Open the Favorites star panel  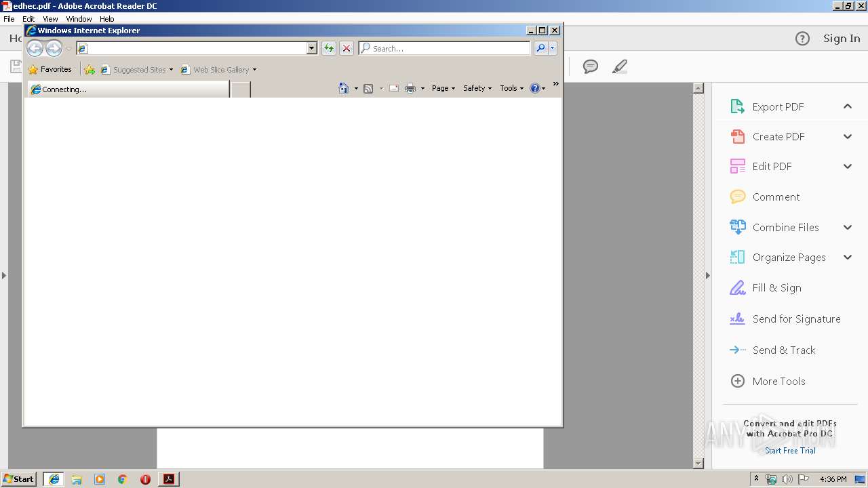[50, 69]
